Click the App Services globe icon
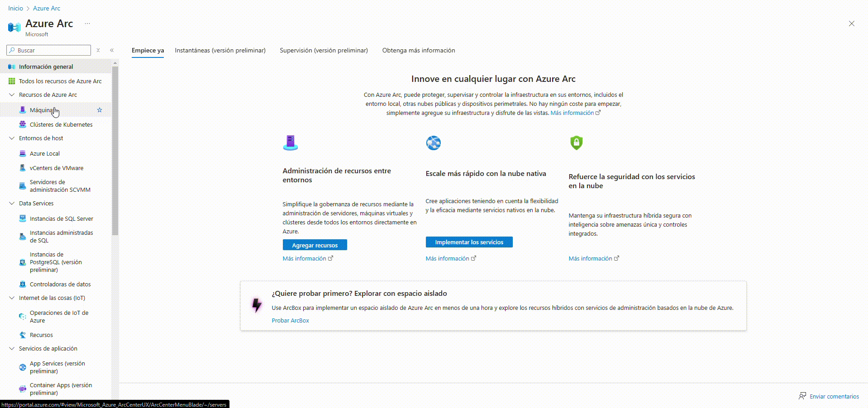This screenshot has height=408, width=868. 23,367
